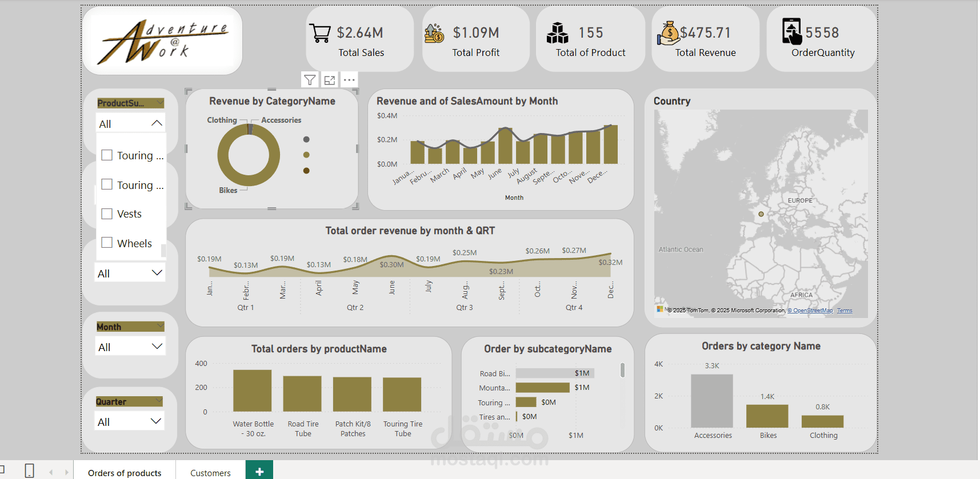Open the map Terms link
This screenshot has height=479, width=980.
845,311
